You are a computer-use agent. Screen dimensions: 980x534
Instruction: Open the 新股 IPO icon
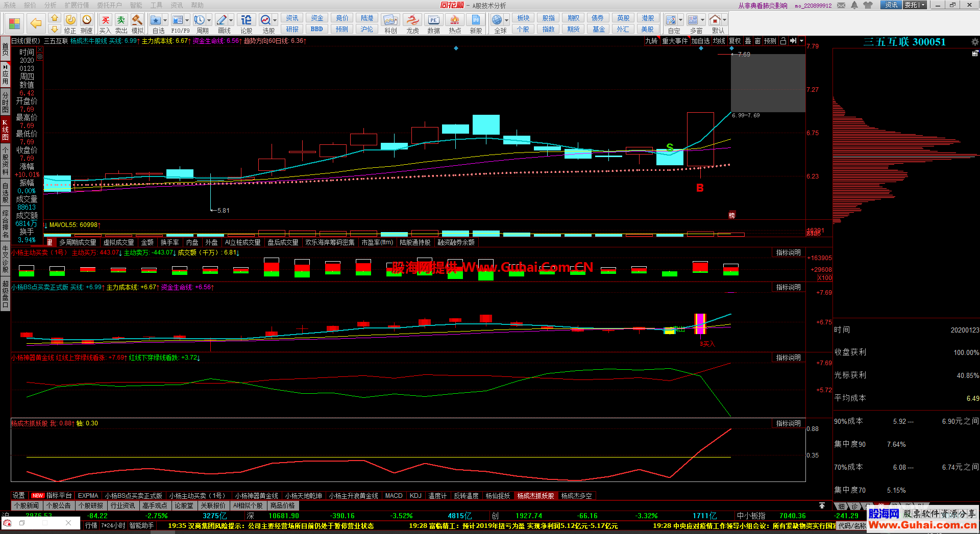click(476, 23)
